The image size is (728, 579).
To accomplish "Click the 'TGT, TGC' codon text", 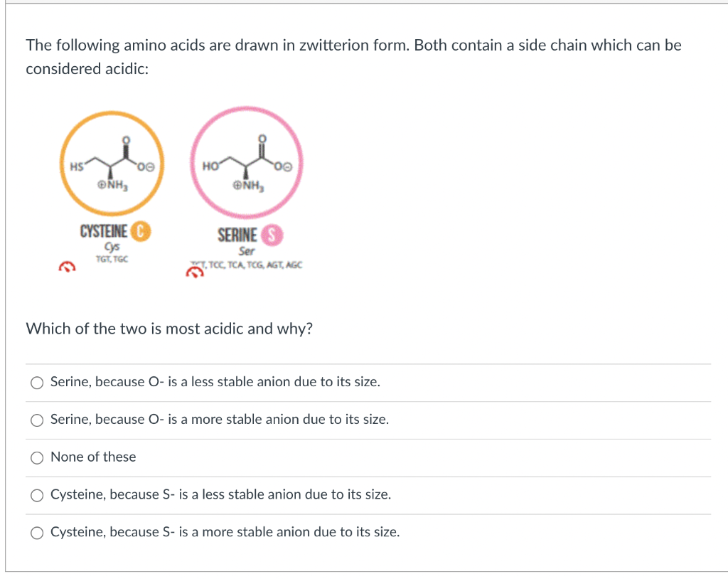I will click(112, 259).
